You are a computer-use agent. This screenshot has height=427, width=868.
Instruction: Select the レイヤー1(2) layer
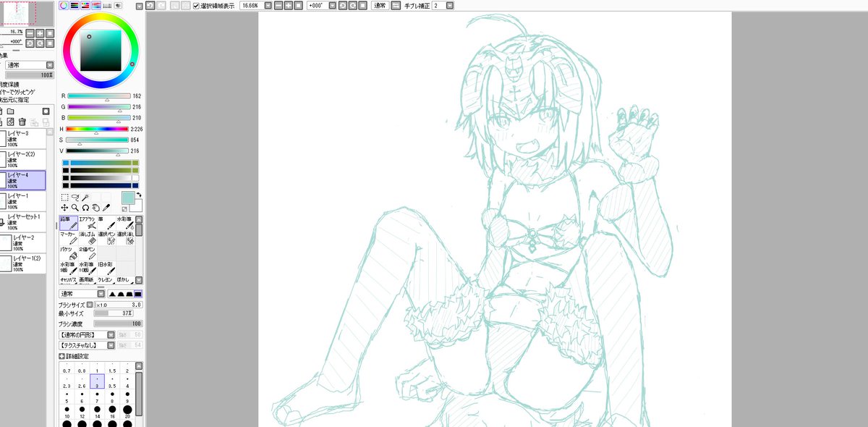tap(23, 263)
